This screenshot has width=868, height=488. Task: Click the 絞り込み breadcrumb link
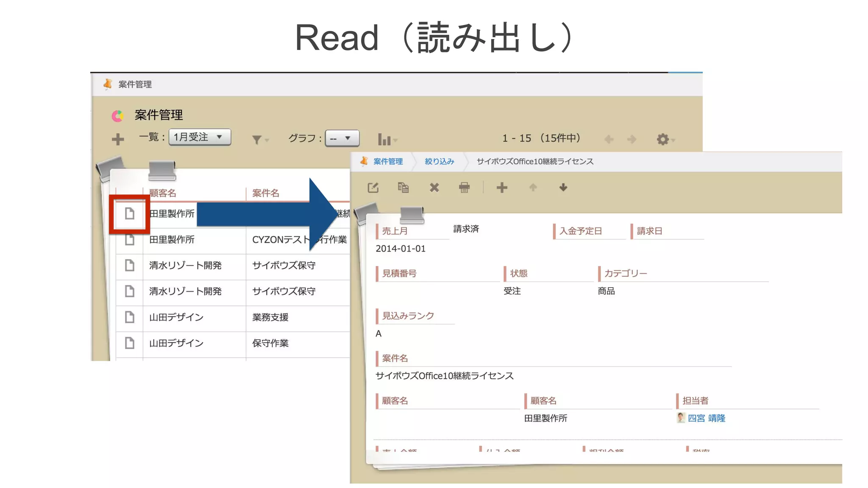(x=440, y=161)
